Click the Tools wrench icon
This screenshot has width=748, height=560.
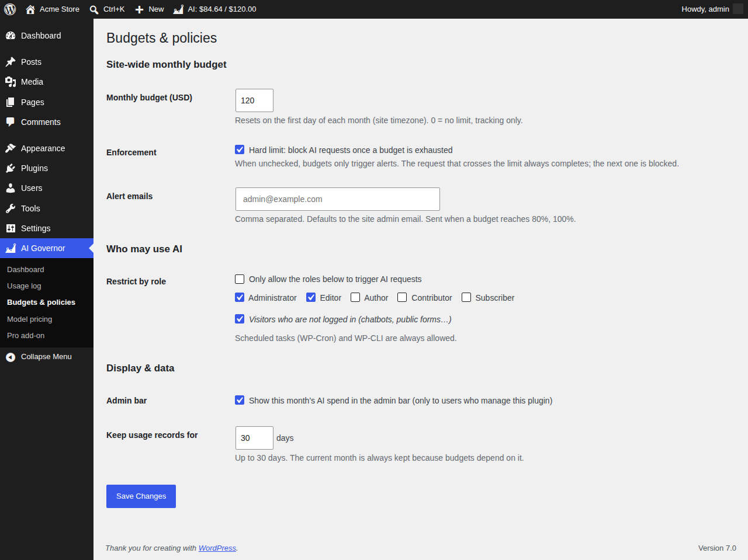pos(11,208)
